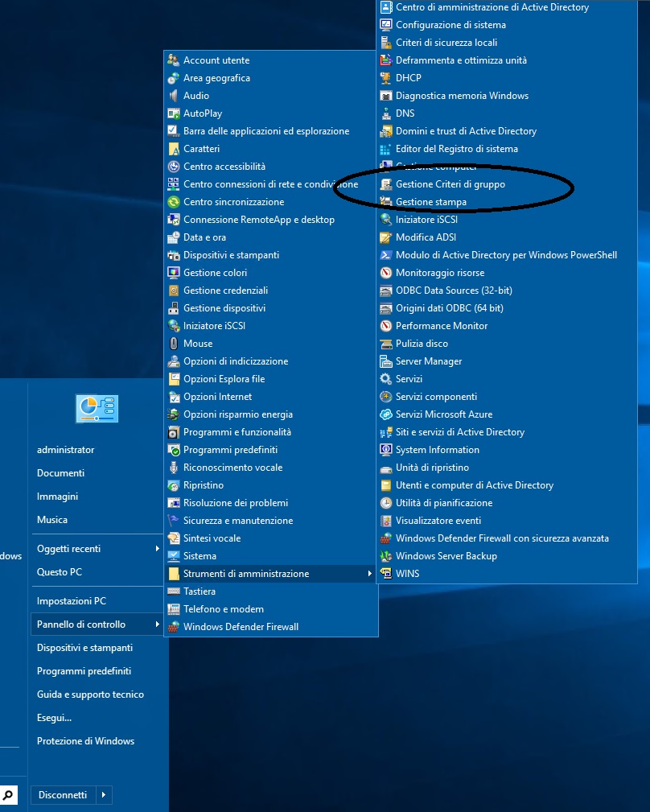650x812 pixels.
Task: Click the DNS icon in admin tools
Action: pos(386,113)
